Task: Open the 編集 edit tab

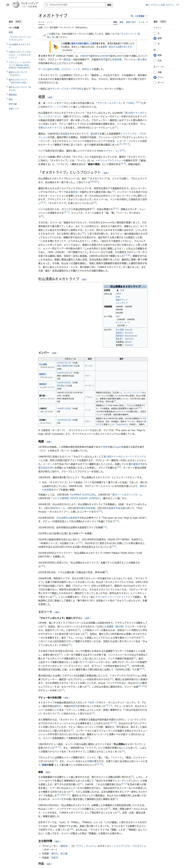Action: coord(122,22)
